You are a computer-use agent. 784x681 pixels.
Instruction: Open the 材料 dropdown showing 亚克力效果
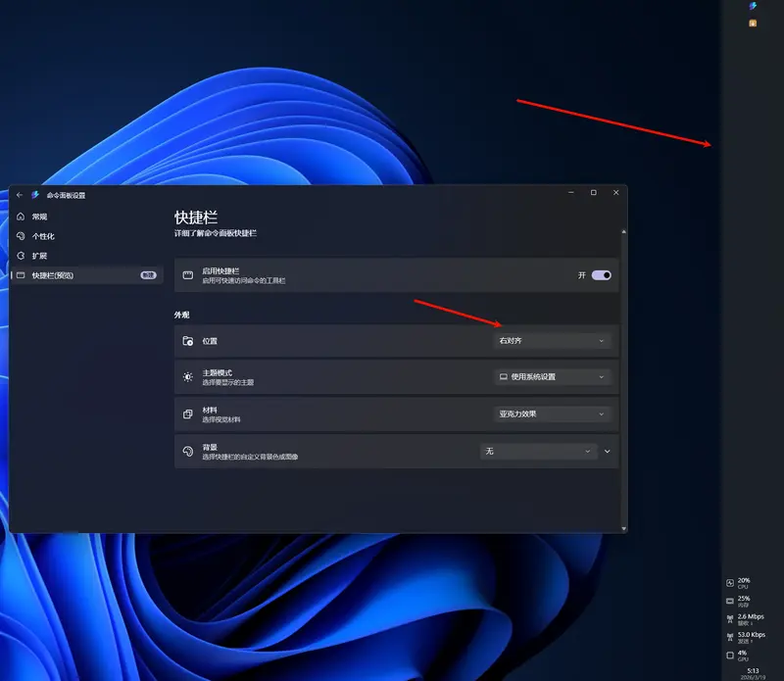point(552,413)
